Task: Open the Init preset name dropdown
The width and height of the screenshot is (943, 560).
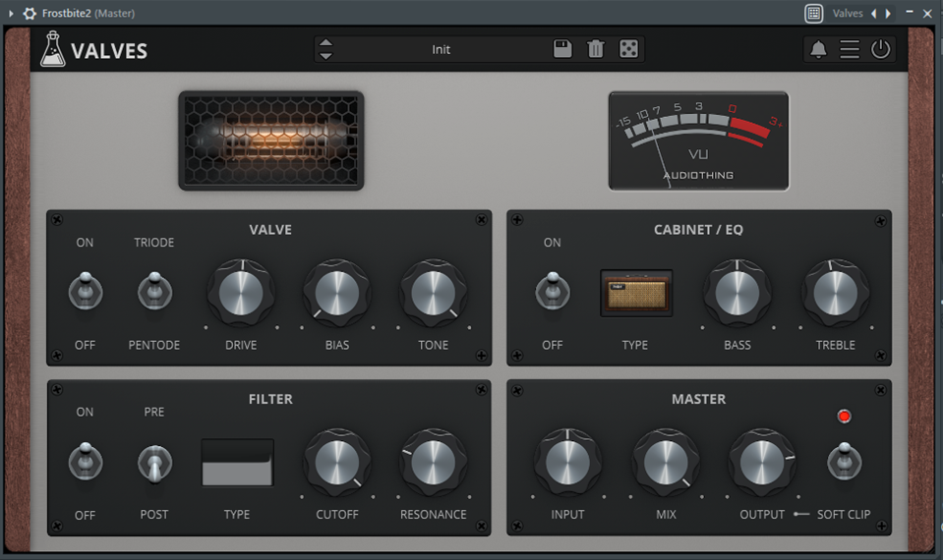Action: 441,49
